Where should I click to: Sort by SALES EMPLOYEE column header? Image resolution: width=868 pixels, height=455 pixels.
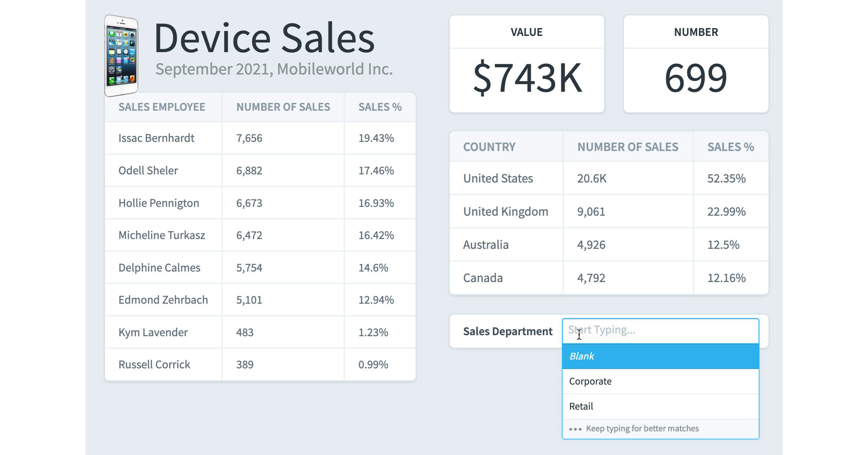coord(162,107)
